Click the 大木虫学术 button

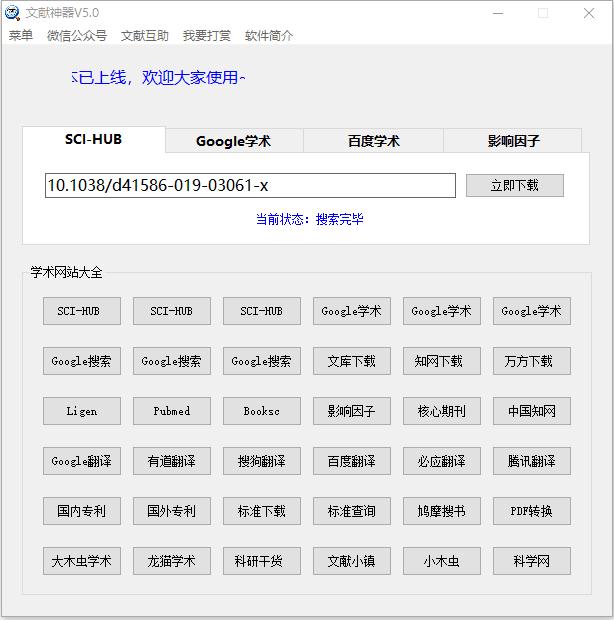tap(82, 561)
